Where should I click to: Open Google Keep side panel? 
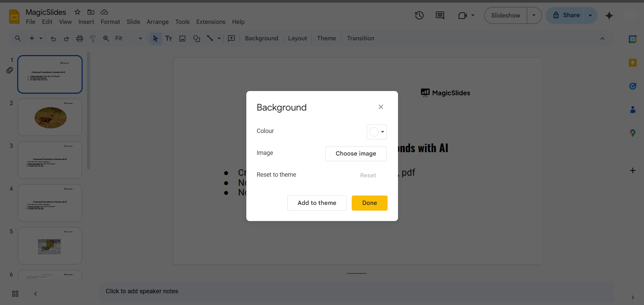pos(633,62)
